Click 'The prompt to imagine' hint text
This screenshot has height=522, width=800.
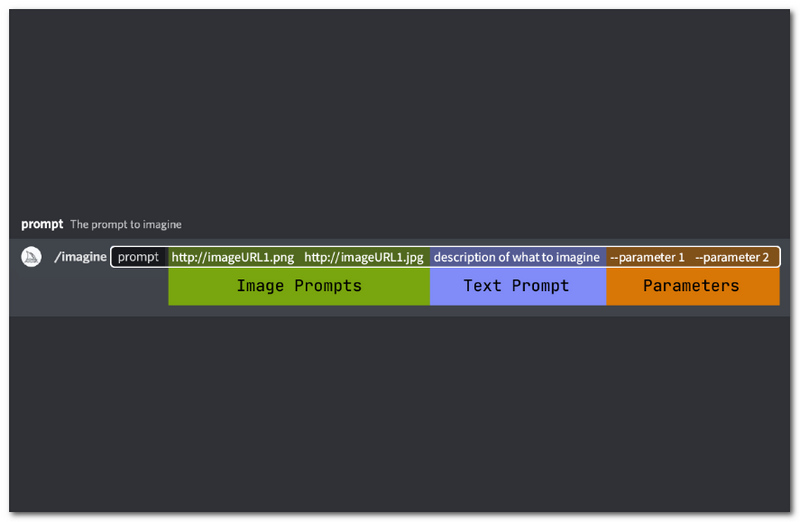pyautogui.click(x=126, y=225)
